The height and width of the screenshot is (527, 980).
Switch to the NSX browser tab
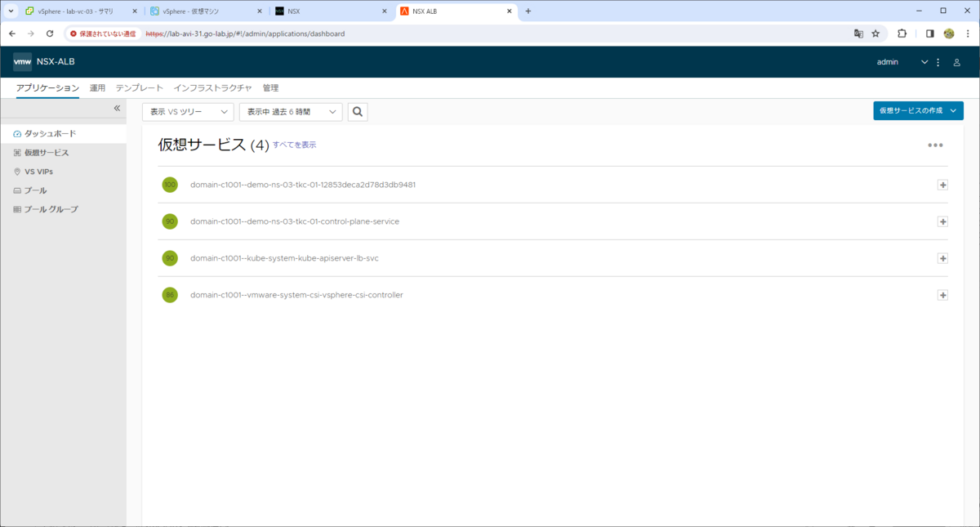click(x=331, y=11)
